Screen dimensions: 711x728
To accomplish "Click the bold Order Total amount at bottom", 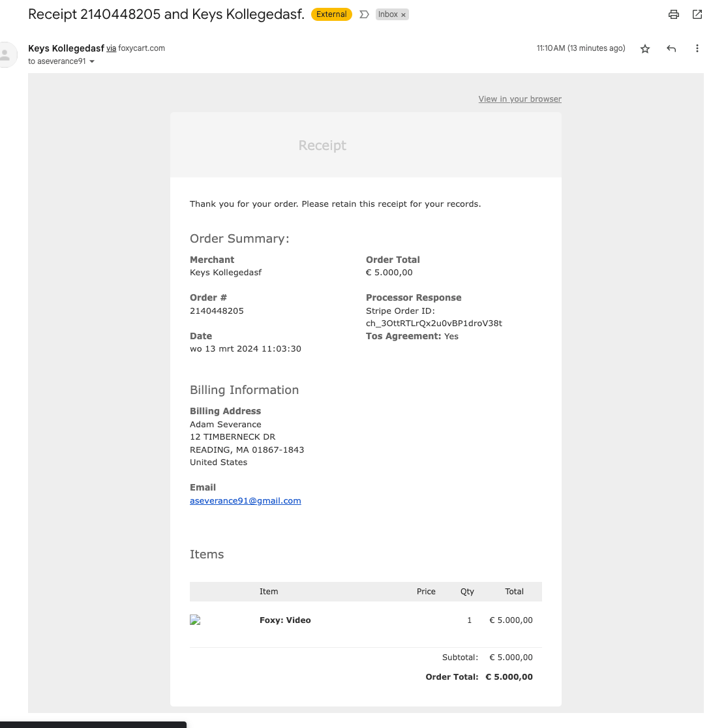I will [509, 677].
